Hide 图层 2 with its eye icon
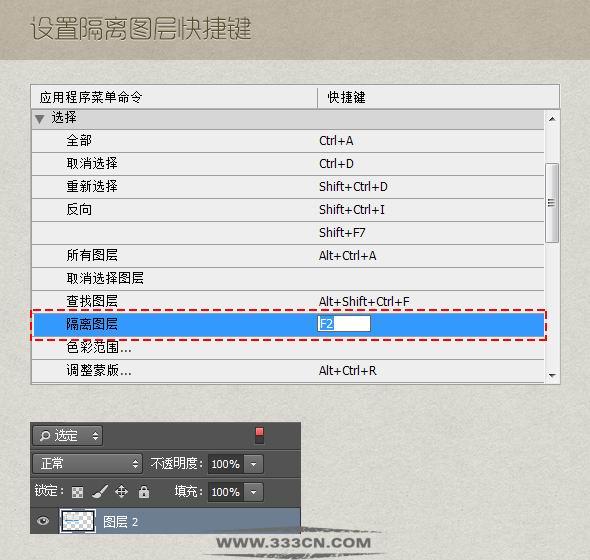The width and height of the screenshot is (590, 560). 43,521
